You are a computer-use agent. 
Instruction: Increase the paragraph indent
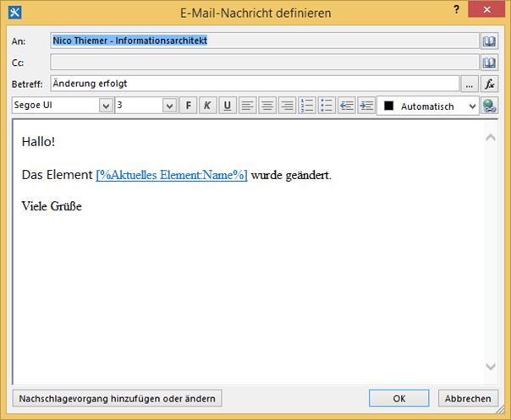tap(365, 106)
